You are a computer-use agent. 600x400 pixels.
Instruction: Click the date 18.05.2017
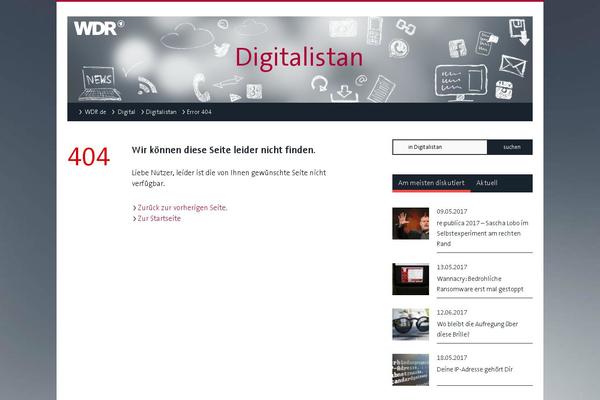click(452, 358)
